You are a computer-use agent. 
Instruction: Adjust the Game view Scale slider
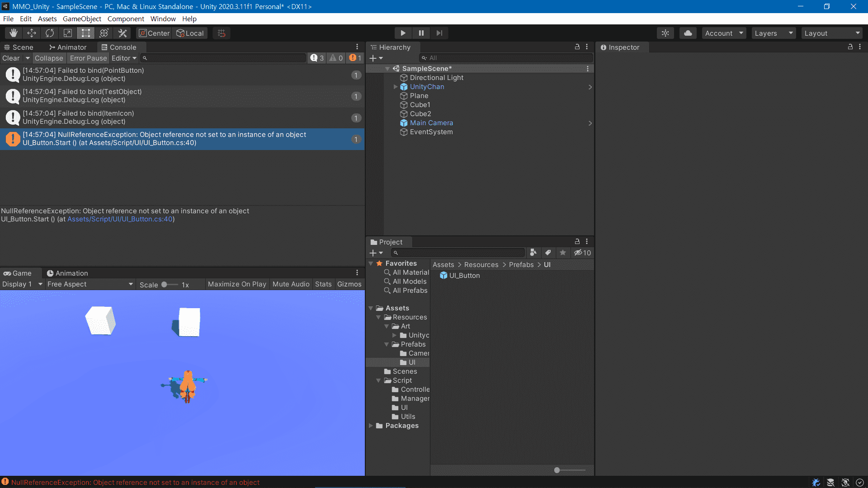[169, 285]
